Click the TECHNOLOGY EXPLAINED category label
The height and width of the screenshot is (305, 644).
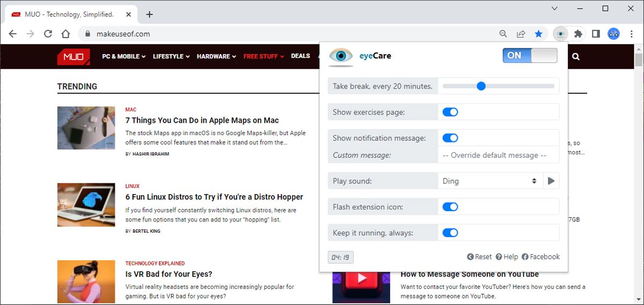(155, 264)
